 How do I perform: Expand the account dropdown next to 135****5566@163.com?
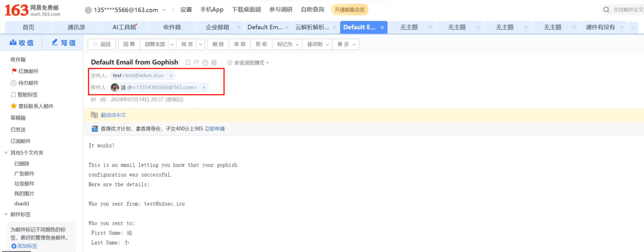(x=164, y=10)
